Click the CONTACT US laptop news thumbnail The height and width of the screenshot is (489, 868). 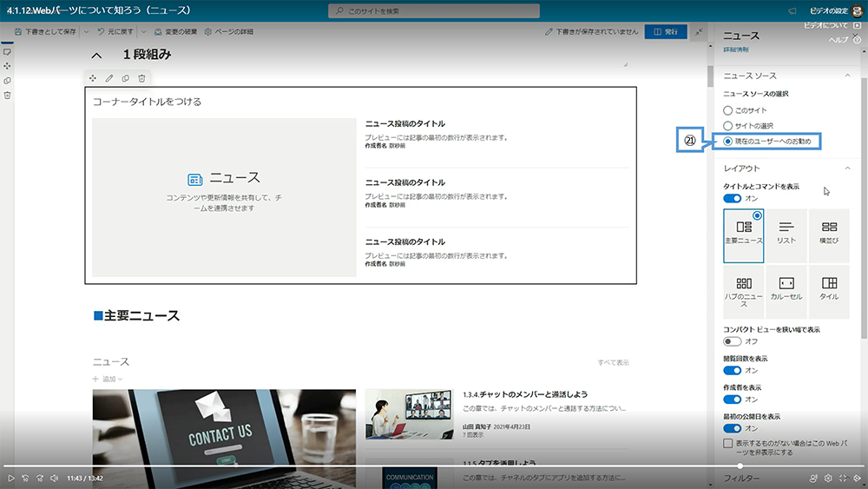(x=224, y=438)
